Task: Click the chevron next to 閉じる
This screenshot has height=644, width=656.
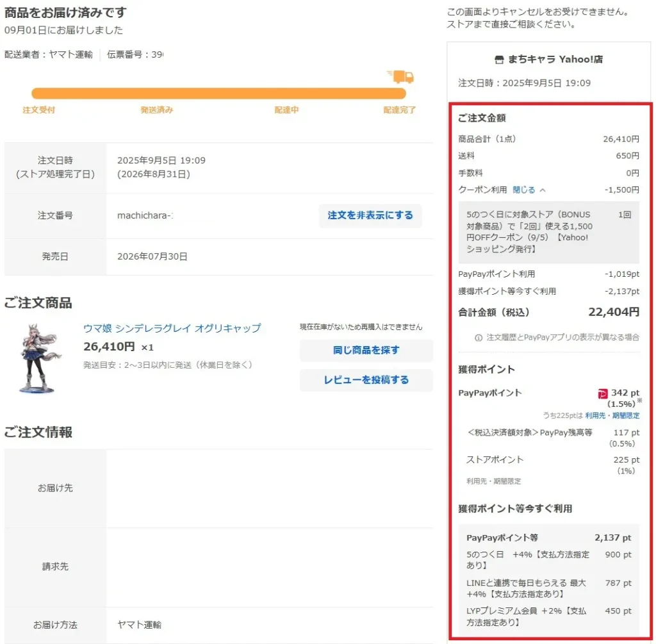Action: tap(543, 190)
